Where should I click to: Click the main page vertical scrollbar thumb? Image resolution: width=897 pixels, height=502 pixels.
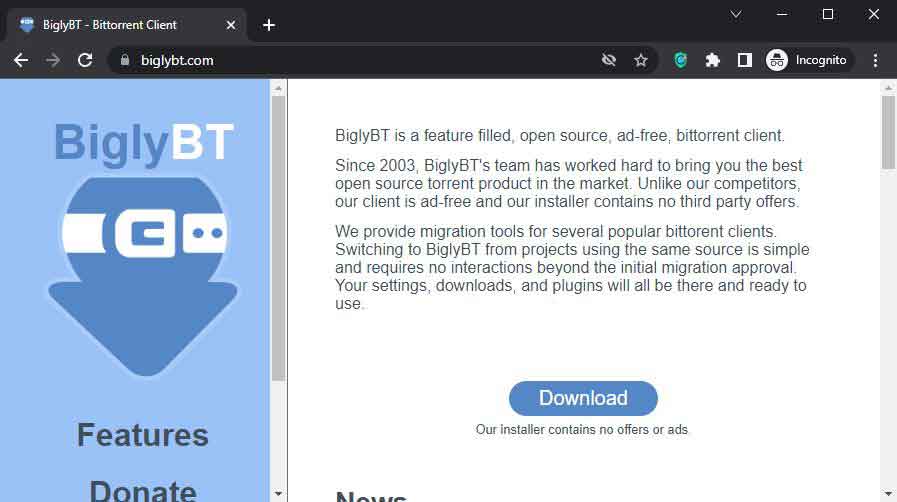[x=888, y=132]
